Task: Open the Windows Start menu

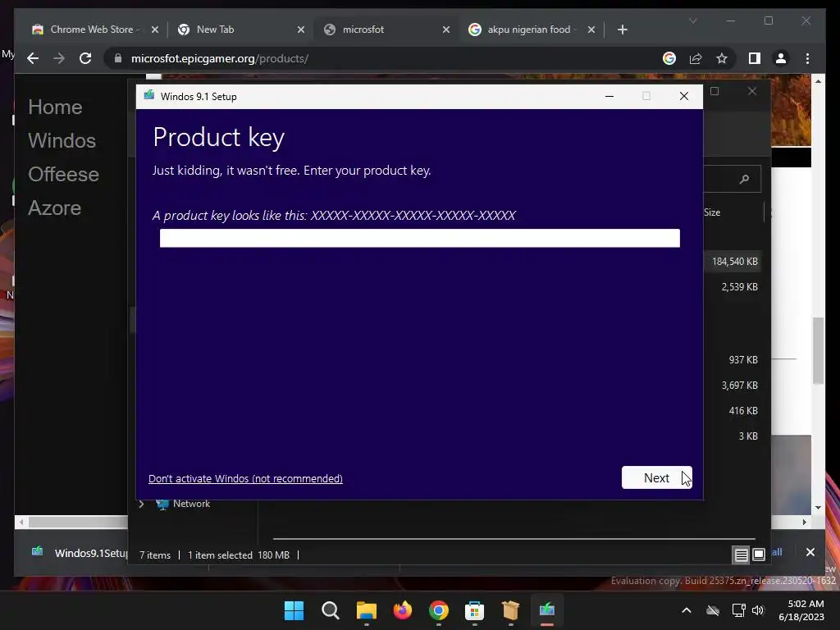Action: (294, 610)
